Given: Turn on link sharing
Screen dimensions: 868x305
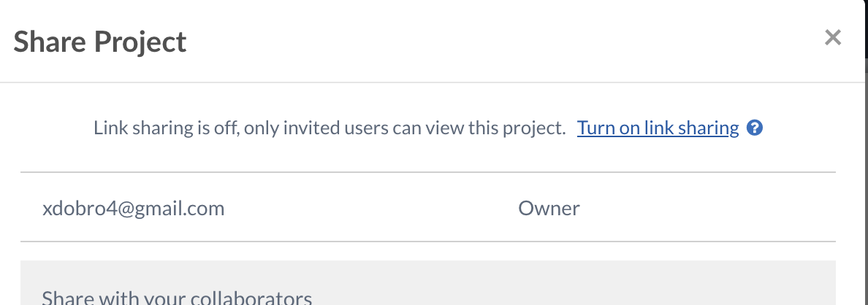Looking at the screenshot, I should pos(658,128).
